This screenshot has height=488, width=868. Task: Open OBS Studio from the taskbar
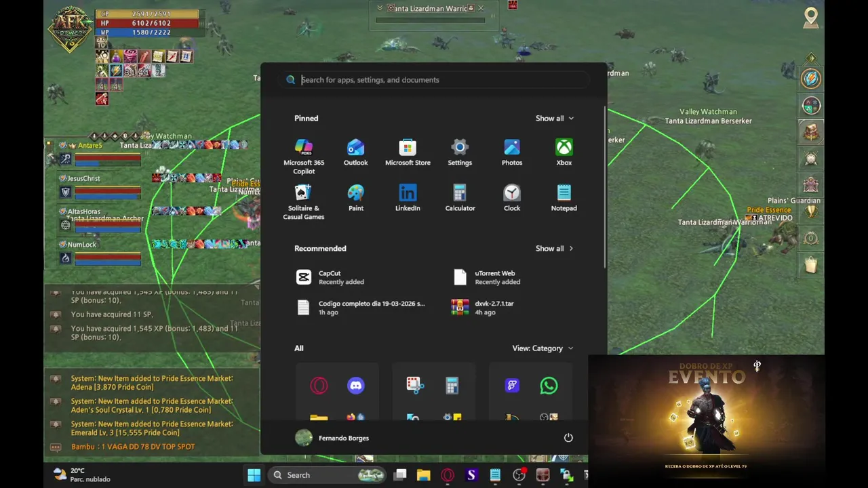coord(519,475)
